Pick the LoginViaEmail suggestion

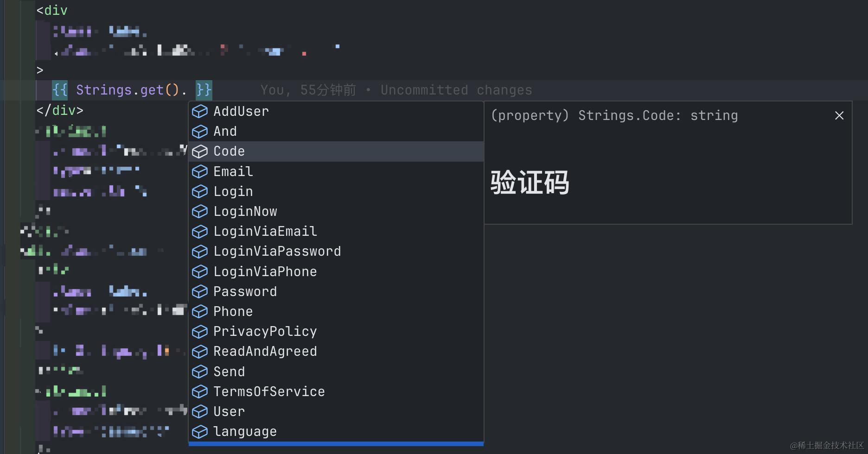[265, 232]
